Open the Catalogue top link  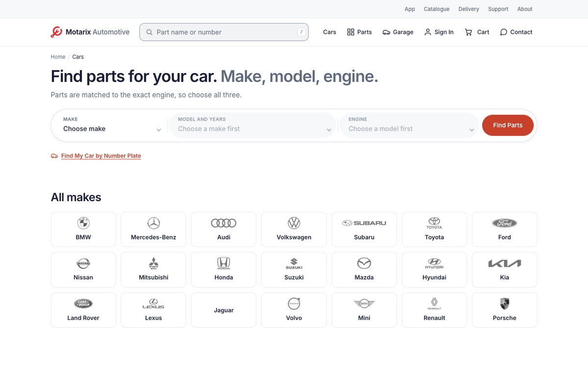click(x=437, y=9)
